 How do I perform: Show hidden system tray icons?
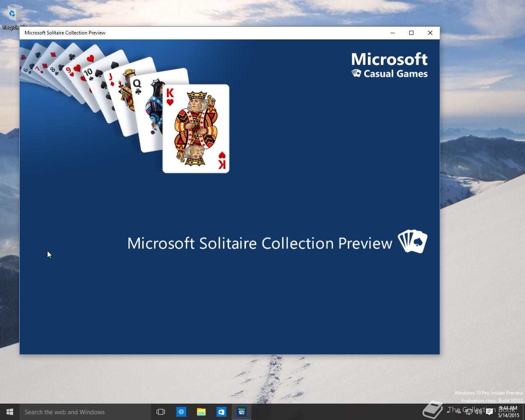[x=448, y=412]
